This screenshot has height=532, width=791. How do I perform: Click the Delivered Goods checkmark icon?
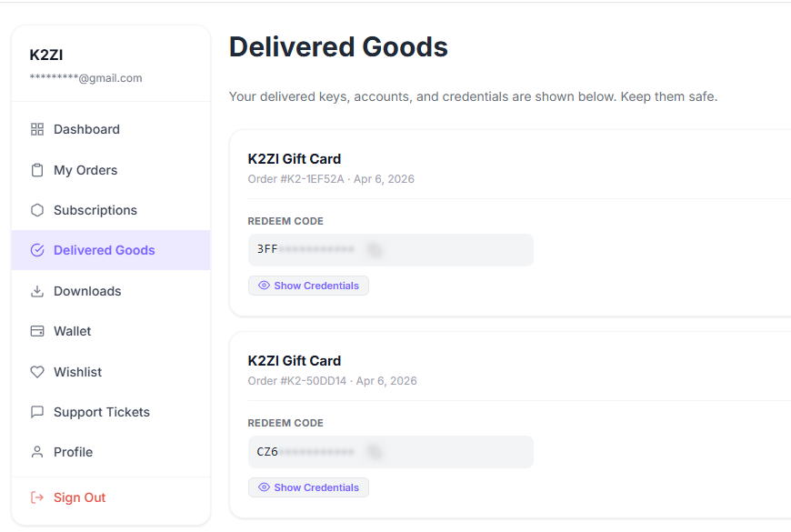point(37,250)
